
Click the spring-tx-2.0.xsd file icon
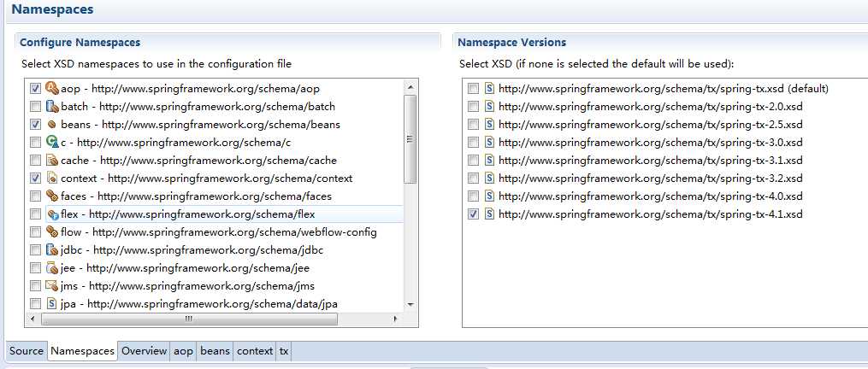tap(489, 106)
